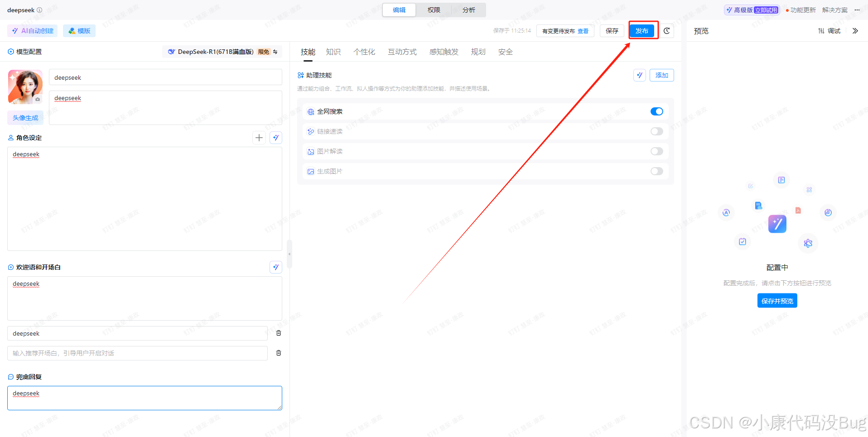Click the magic wand icon in preview
Screen dimensions: 868x437
click(777, 224)
